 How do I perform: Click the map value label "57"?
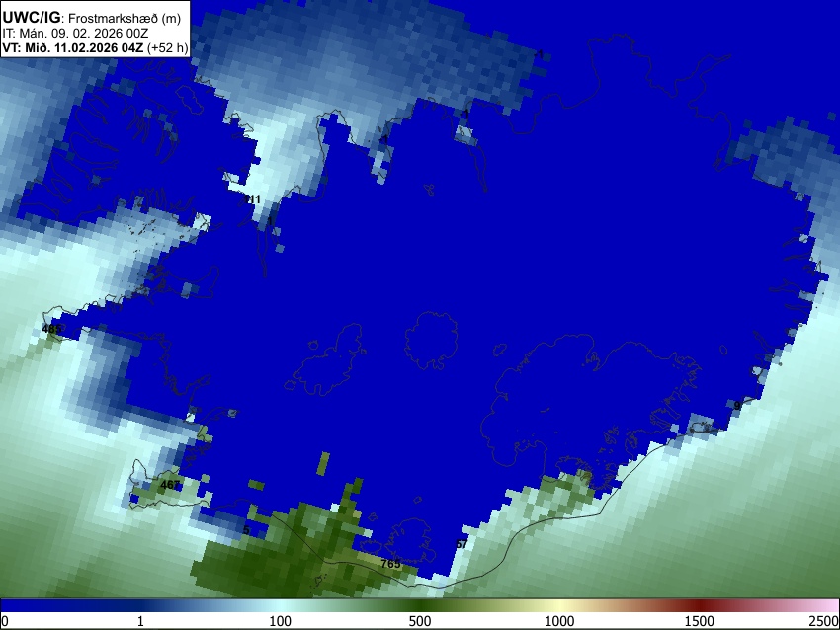[x=462, y=544]
